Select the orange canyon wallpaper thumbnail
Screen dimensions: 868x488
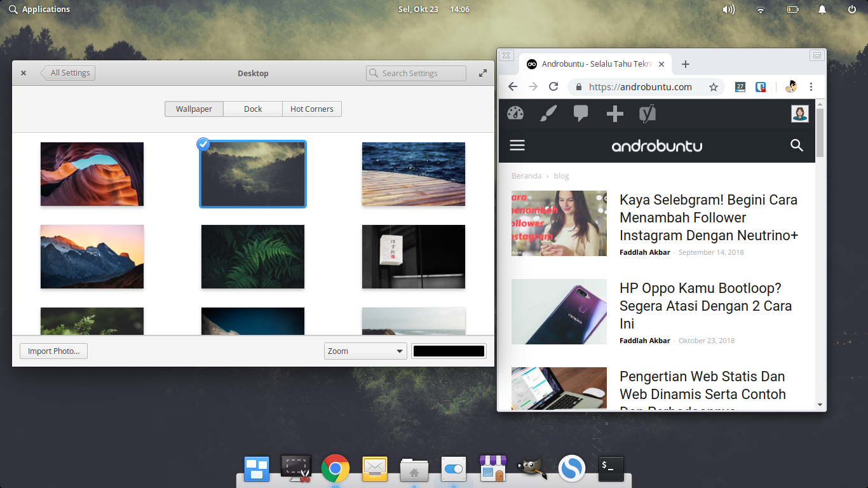click(92, 173)
